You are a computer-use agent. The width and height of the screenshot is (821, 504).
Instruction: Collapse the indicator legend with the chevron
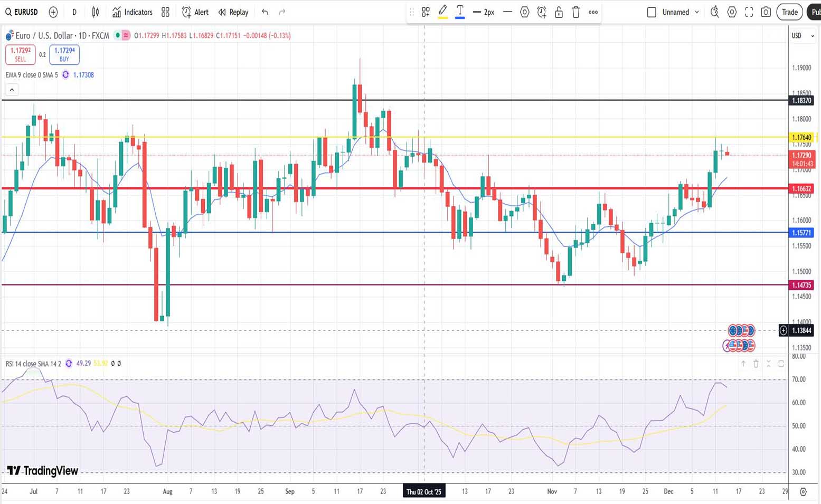point(12,90)
